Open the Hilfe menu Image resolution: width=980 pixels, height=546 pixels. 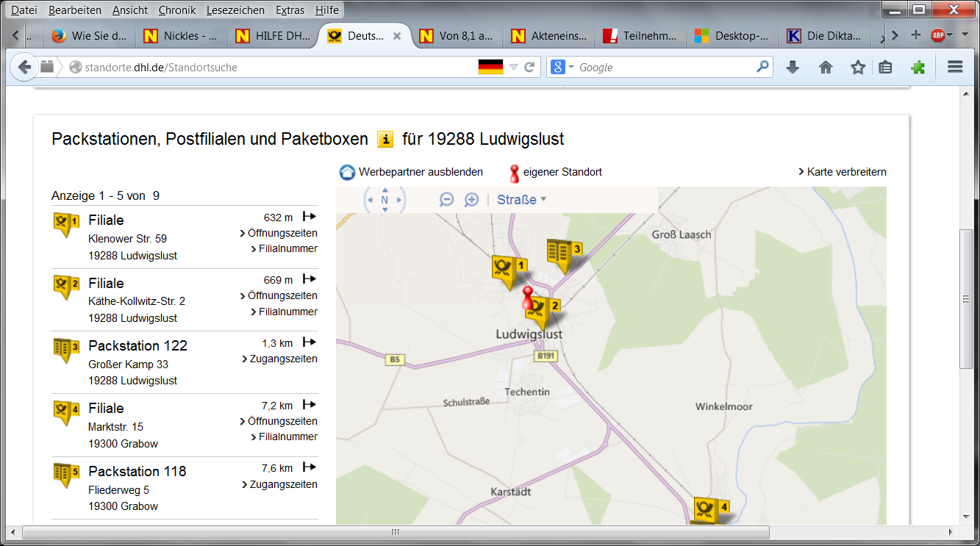327,10
